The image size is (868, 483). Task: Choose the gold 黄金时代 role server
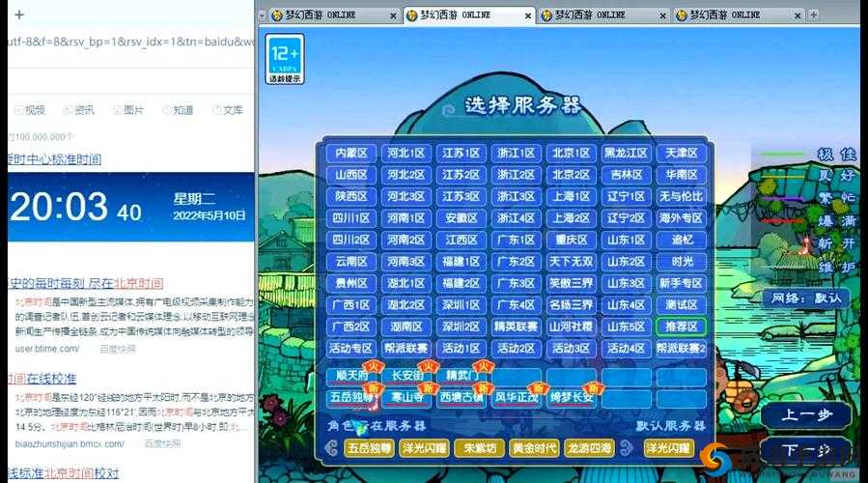click(x=534, y=447)
